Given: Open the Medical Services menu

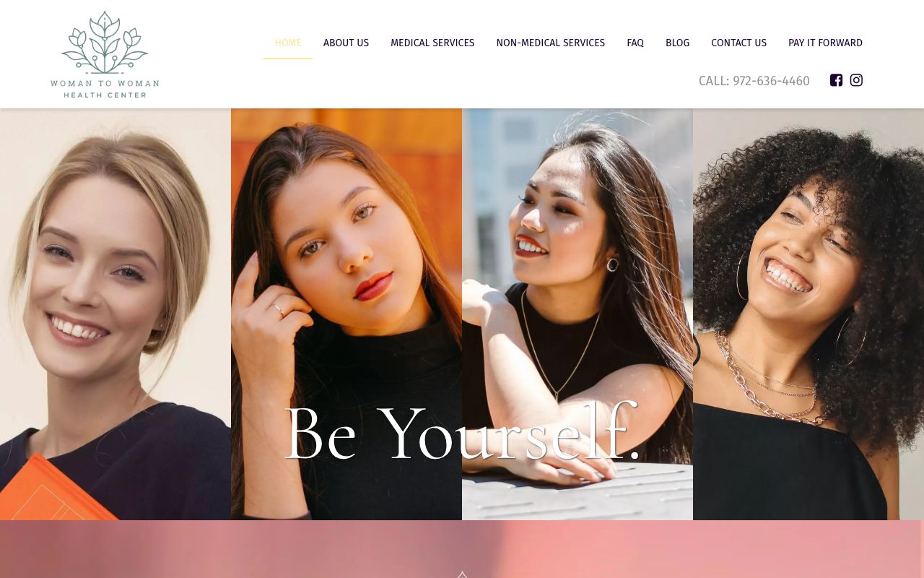Looking at the screenshot, I should [432, 43].
